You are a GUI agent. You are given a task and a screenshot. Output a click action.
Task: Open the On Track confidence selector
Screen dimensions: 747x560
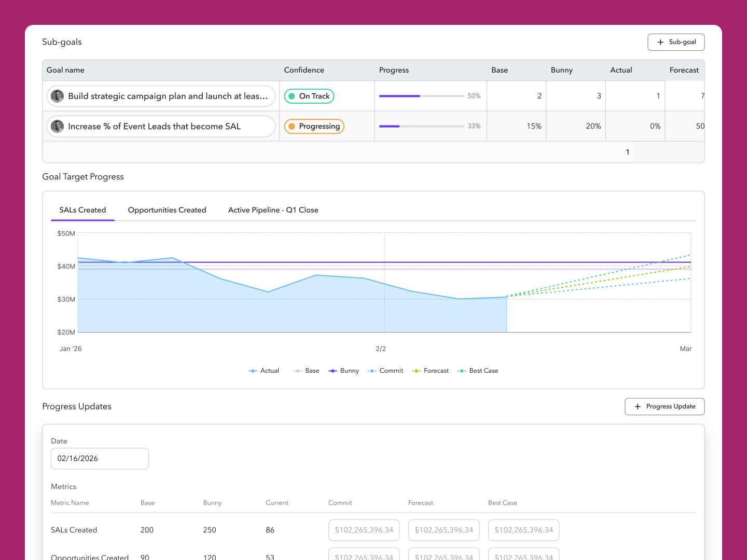[309, 96]
